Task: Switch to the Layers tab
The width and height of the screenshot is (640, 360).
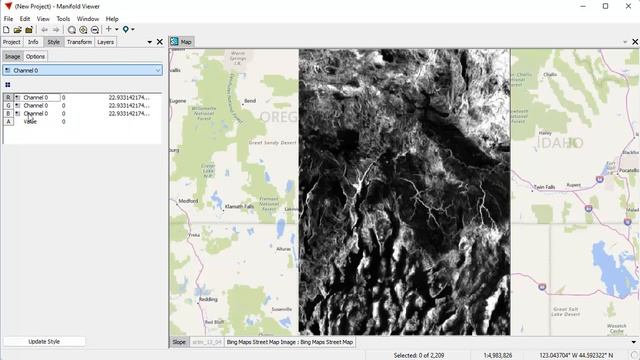Action: 105,42
